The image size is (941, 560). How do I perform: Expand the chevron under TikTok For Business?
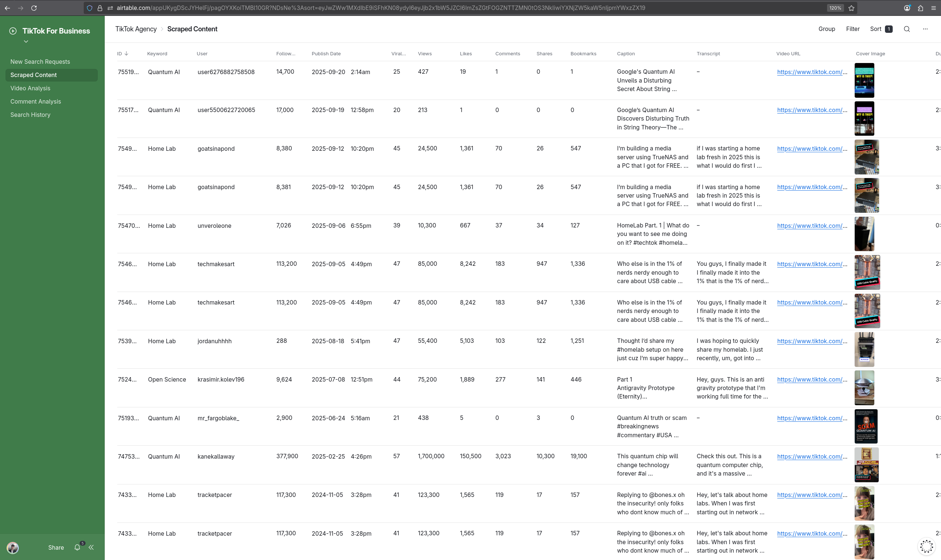click(x=26, y=42)
